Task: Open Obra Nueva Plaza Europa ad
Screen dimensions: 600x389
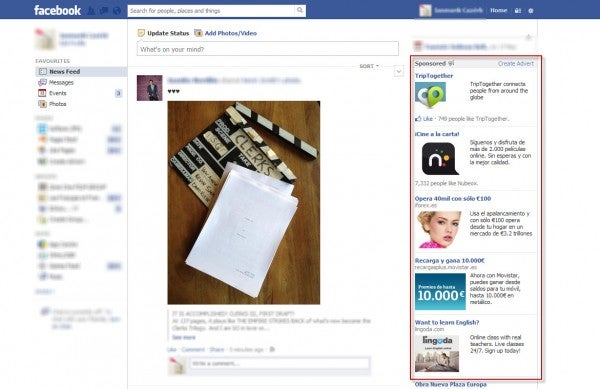Action: 451,384
